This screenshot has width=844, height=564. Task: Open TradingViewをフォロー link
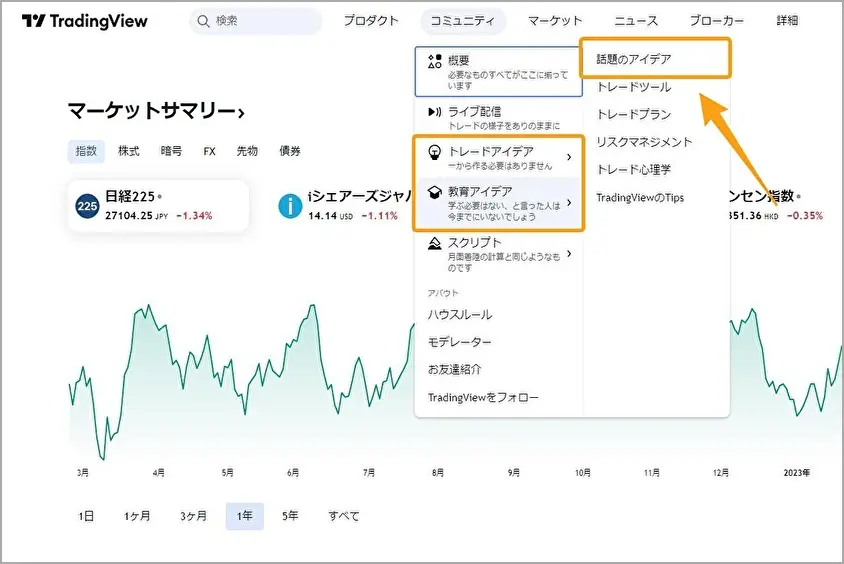pos(483,398)
